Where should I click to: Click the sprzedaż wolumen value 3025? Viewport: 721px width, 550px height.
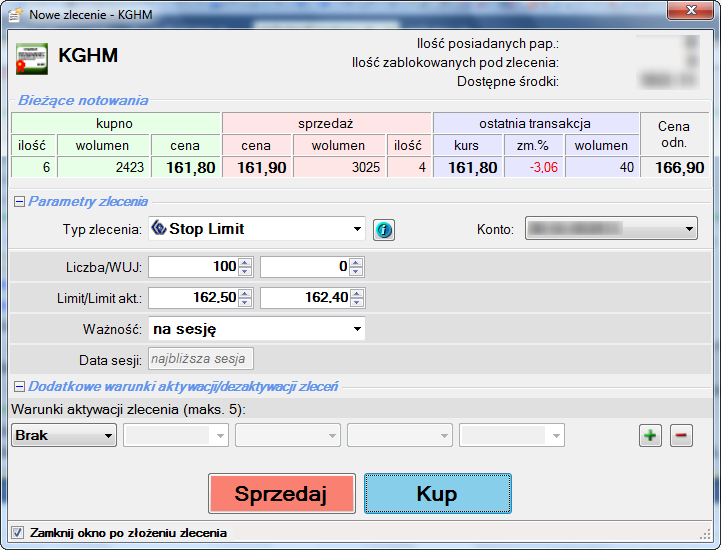339,167
